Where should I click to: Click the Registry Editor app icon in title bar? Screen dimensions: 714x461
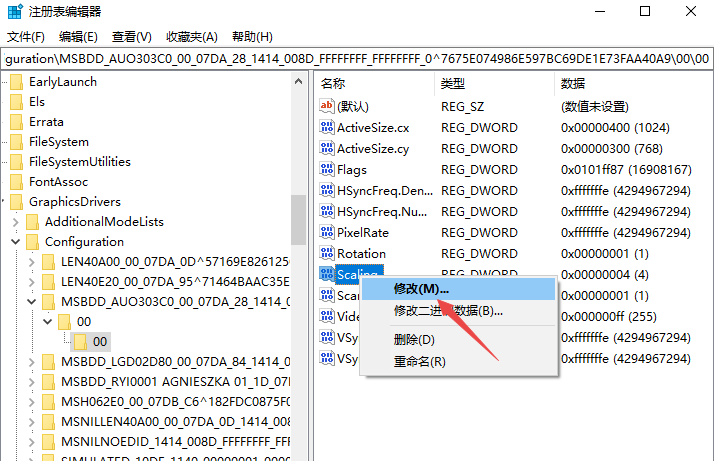pyautogui.click(x=12, y=12)
